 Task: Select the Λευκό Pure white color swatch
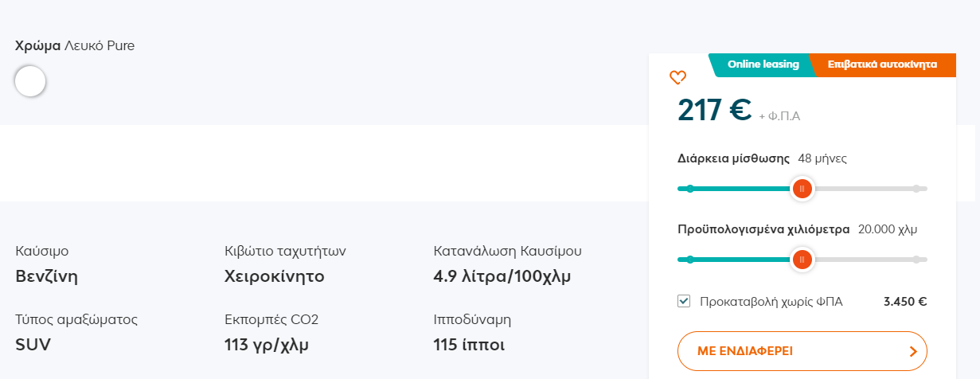pos(30,81)
